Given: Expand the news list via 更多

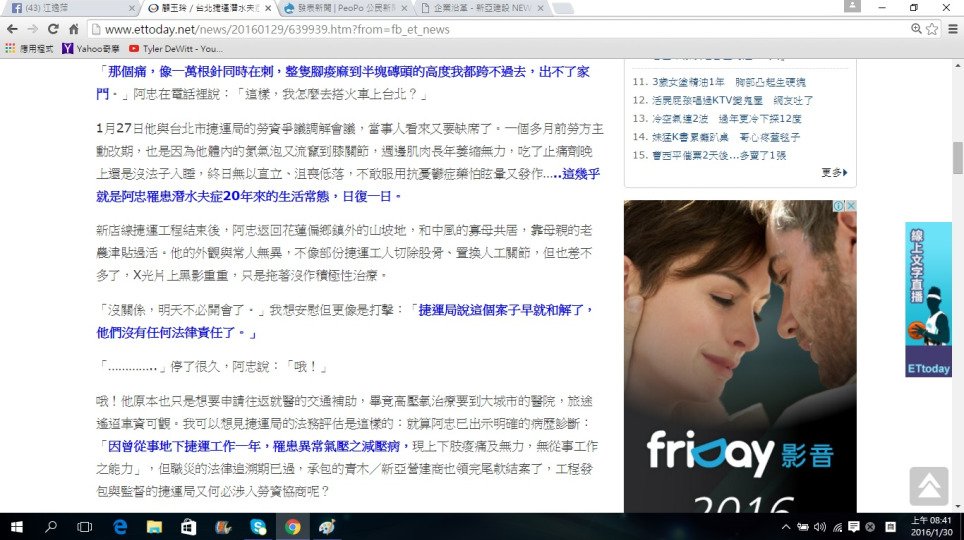Looking at the screenshot, I should point(834,173).
